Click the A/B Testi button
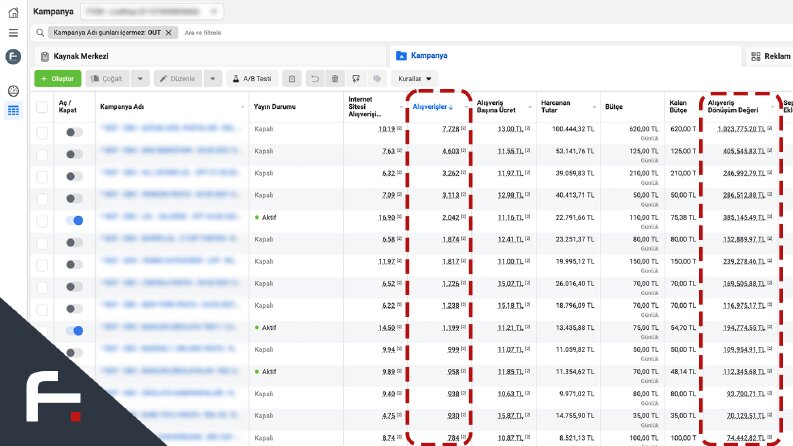The width and height of the screenshot is (793, 446). (x=252, y=79)
